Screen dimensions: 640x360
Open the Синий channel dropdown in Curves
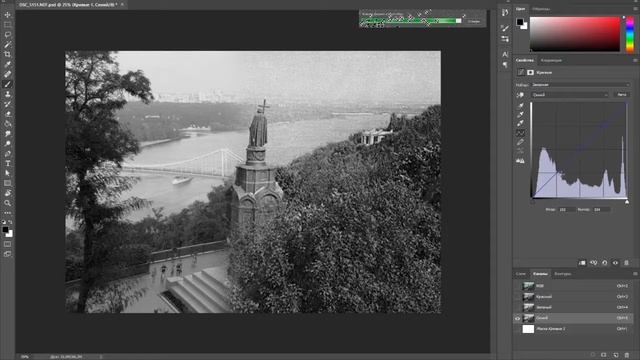(569, 95)
